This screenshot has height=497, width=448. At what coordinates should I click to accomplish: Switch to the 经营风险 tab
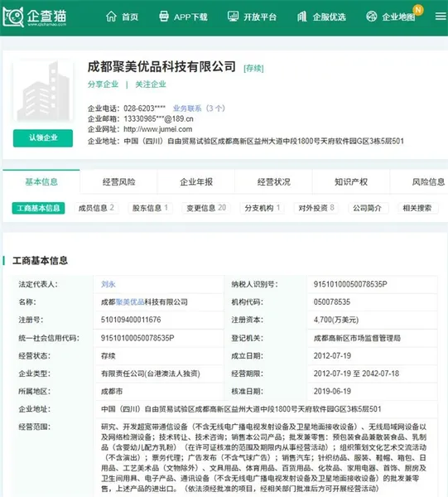point(118,181)
